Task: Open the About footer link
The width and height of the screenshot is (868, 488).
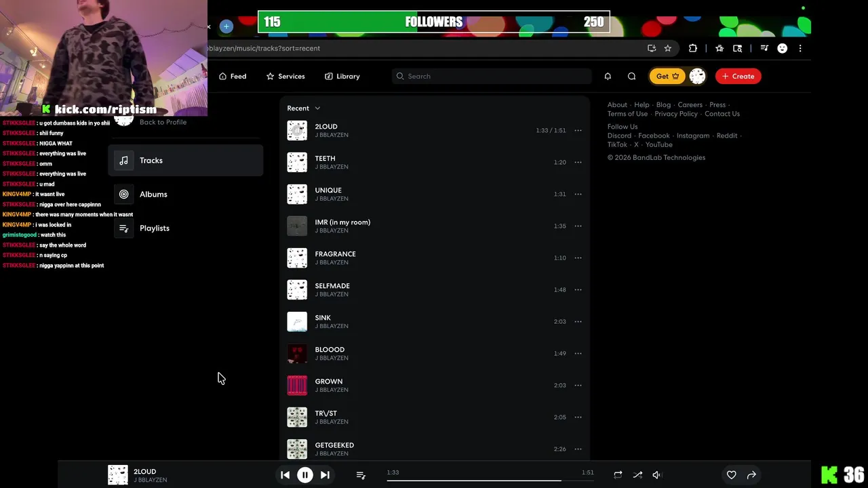Action: [617, 105]
